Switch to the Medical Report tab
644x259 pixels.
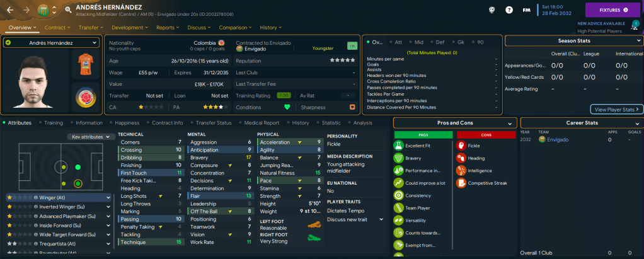coord(261,123)
